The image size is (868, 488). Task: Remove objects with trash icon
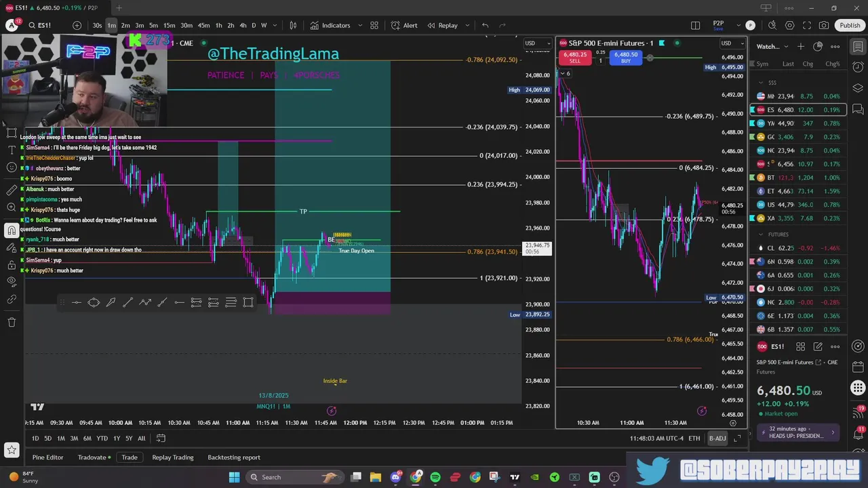coord(12,322)
